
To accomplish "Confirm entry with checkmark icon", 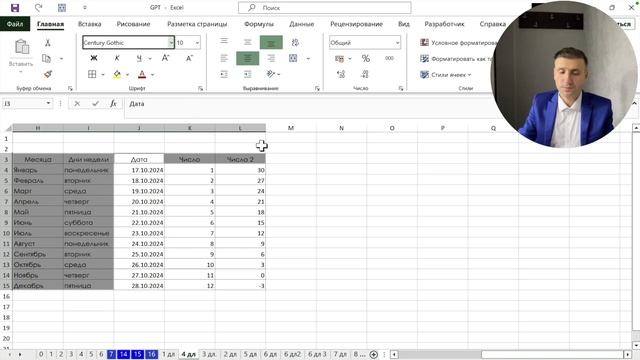I will 96,104.
